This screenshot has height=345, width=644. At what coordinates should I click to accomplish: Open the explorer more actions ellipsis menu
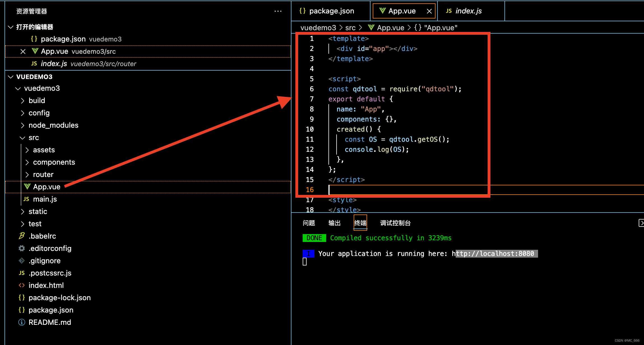tap(278, 11)
